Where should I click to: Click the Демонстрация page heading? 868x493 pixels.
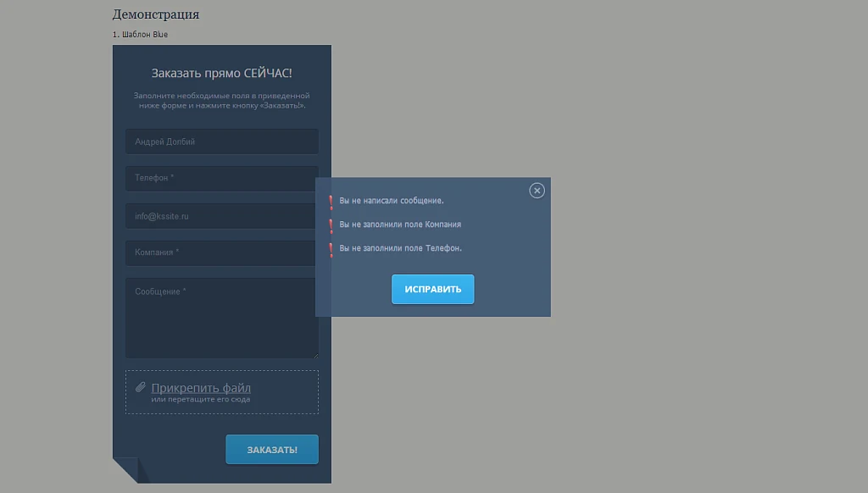156,14
